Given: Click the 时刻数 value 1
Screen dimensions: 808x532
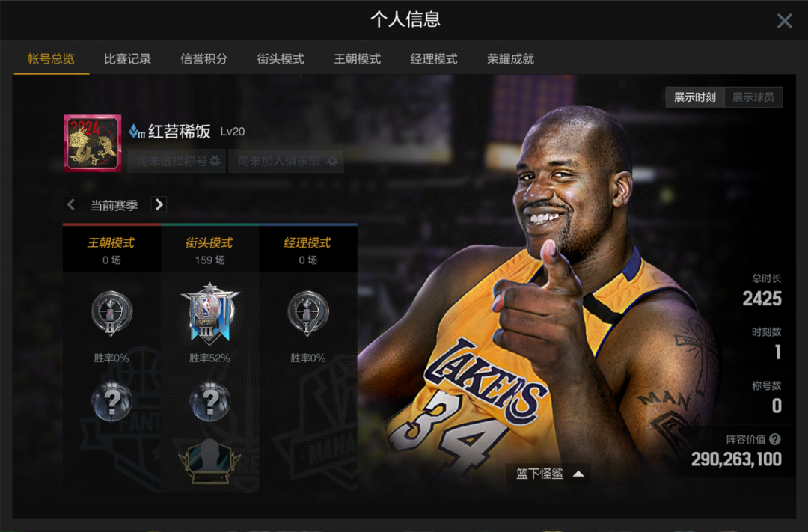Looking at the screenshot, I should [x=777, y=352].
